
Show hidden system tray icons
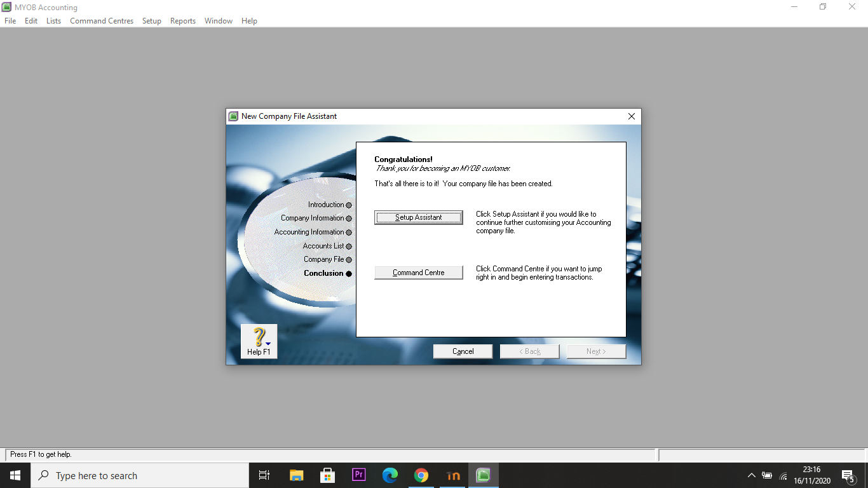tap(751, 475)
